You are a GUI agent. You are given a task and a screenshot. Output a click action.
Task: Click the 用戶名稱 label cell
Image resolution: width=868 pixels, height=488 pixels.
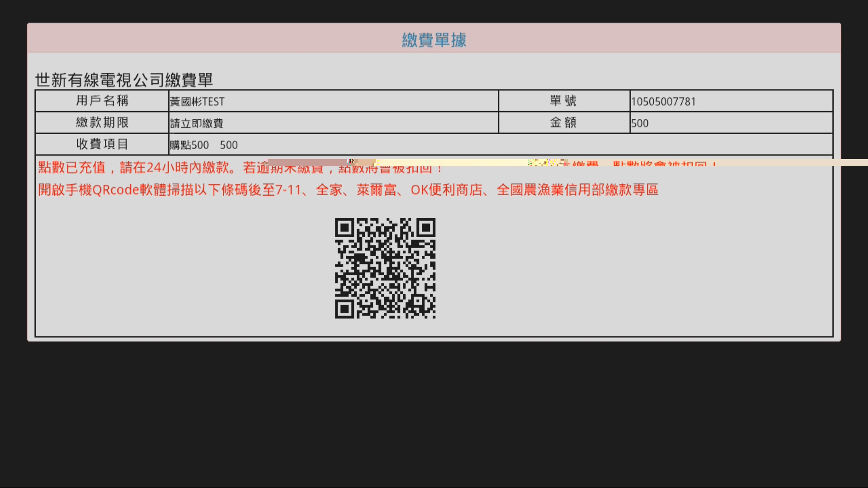coord(102,100)
